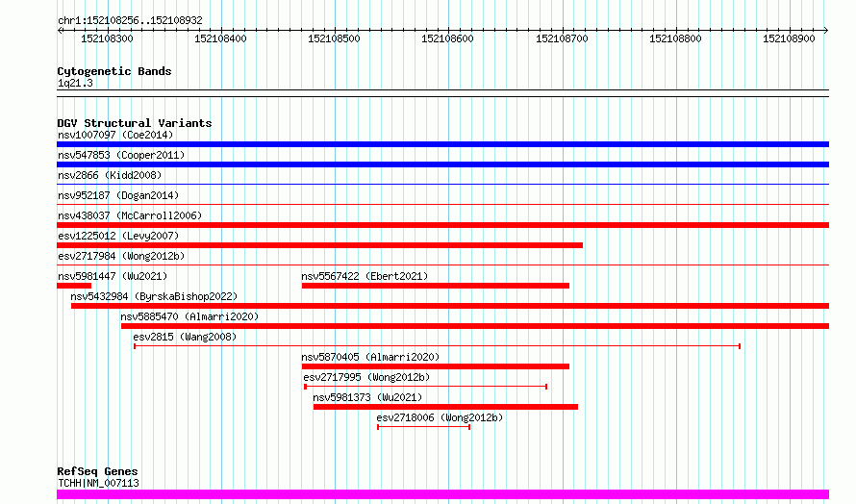This screenshot has height=504, width=856.
Task: Select the magenta TCHH gene bar
Action: point(442,494)
